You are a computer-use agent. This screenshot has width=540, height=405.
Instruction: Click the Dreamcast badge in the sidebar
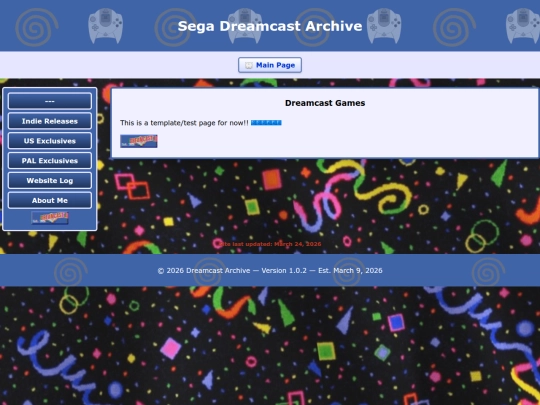(x=50, y=218)
